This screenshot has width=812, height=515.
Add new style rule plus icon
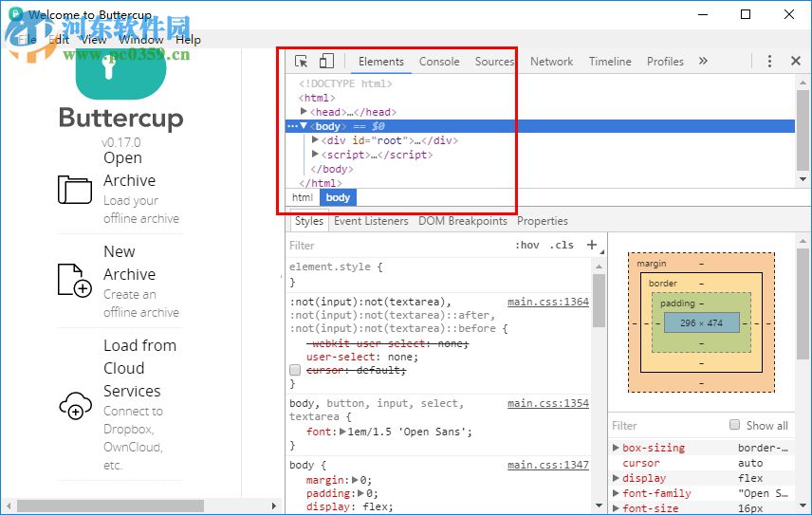(592, 245)
